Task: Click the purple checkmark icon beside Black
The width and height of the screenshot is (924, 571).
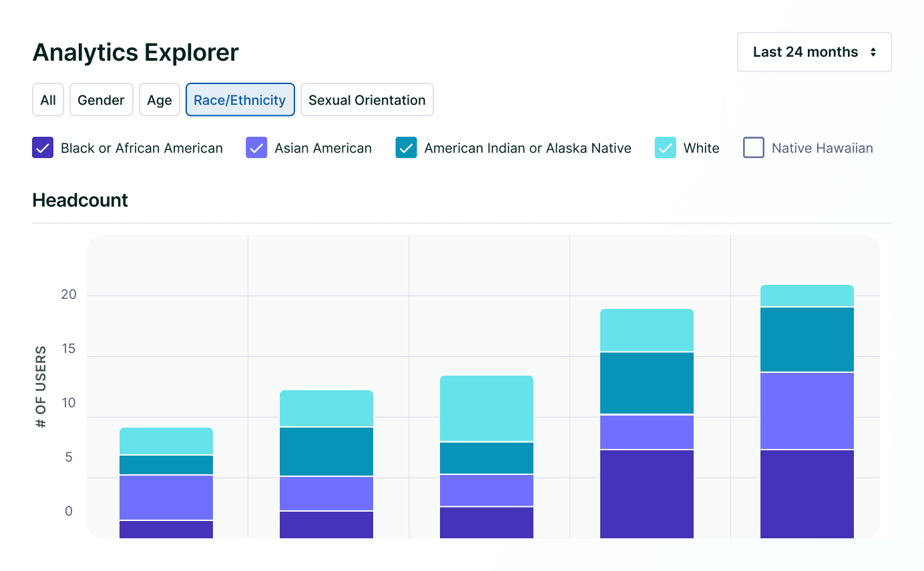Action: (x=42, y=147)
